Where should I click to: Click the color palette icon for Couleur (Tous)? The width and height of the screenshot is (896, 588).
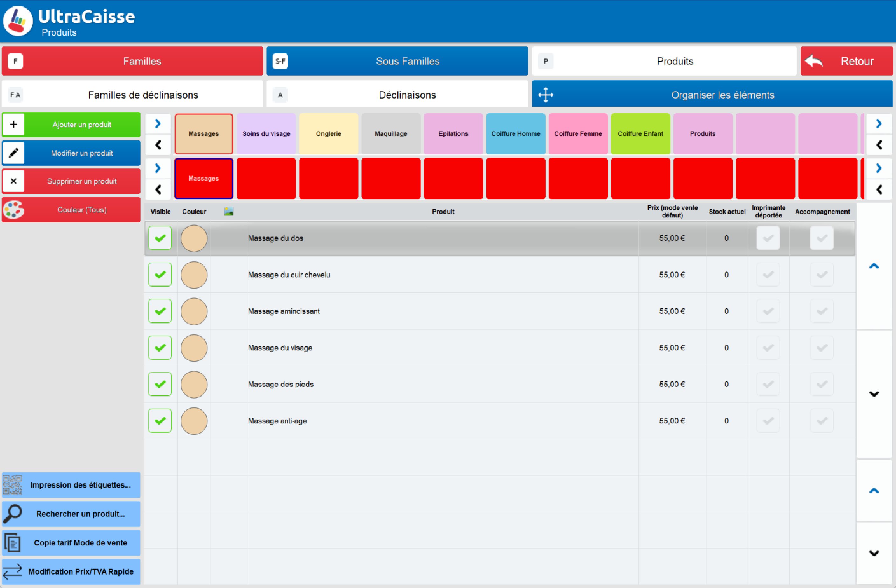(x=14, y=210)
